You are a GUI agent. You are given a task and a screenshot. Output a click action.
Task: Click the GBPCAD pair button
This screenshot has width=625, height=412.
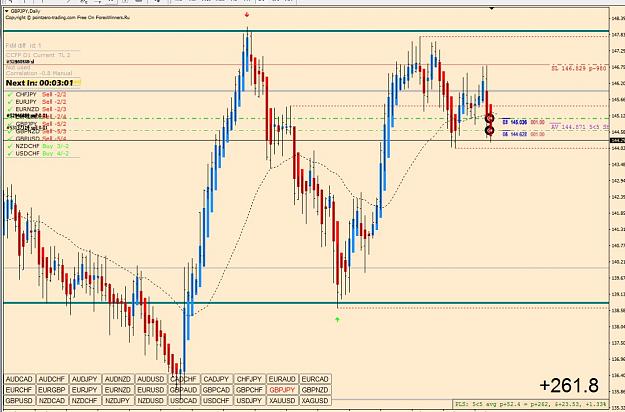216,390
